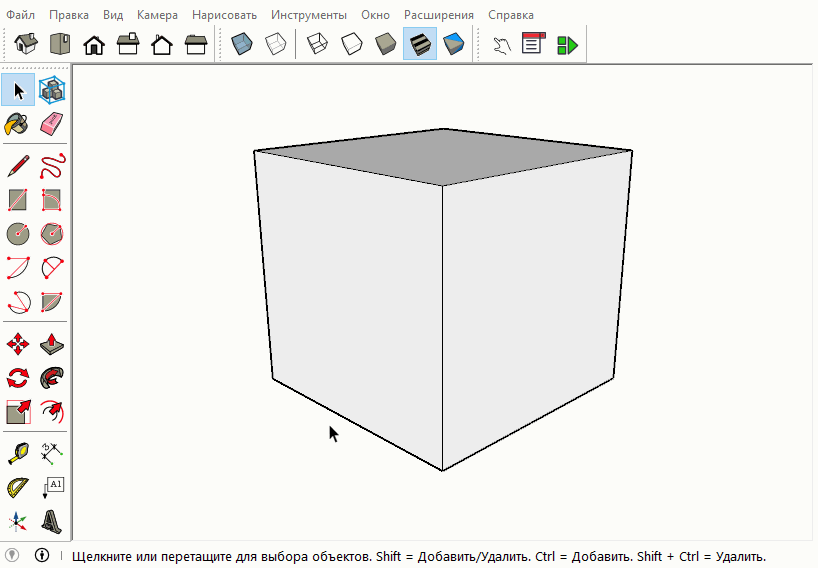Select the Text label A1 tool

(53, 488)
